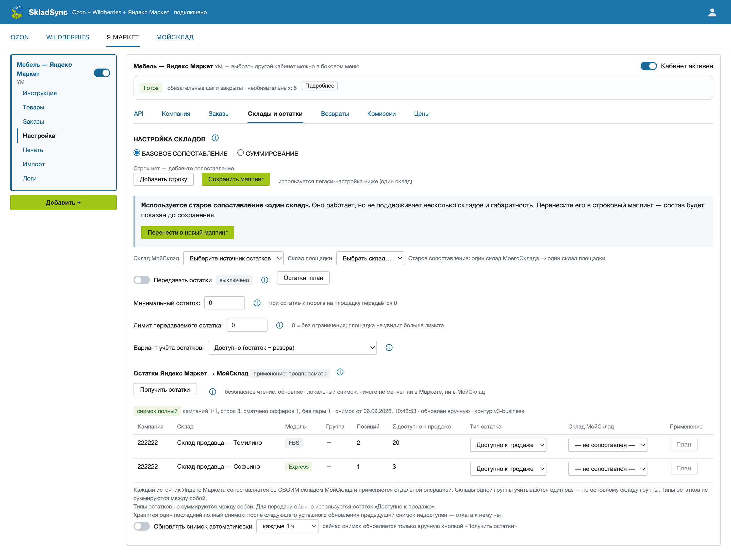Open Тип остатка dropdown for Томилино
The width and height of the screenshot is (731, 560).
click(508, 445)
